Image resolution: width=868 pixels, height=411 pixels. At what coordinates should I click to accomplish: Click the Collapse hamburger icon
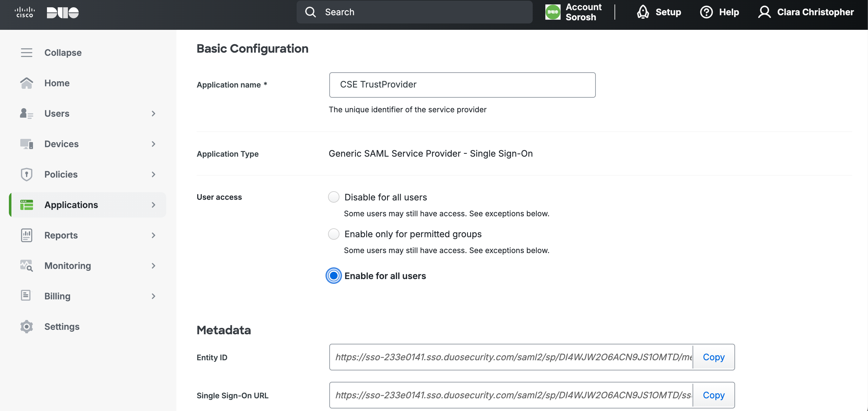pyautogui.click(x=26, y=53)
